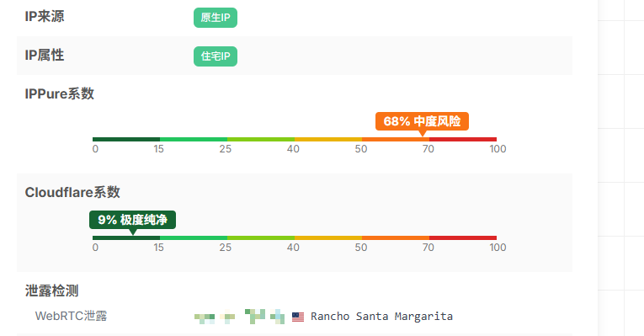Click the 25 mark under Cloudflare scale

tap(225, 248)
